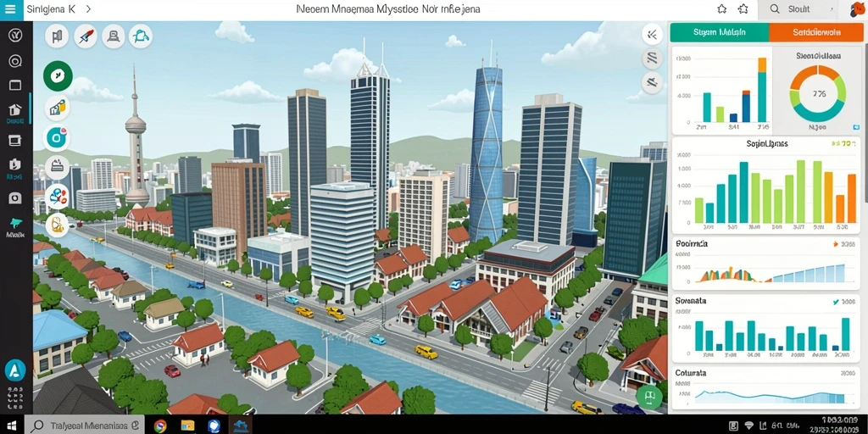Click the user avatar in top-right corner
The height and width of the screenshot is (434, 868).
pos(858,9)
